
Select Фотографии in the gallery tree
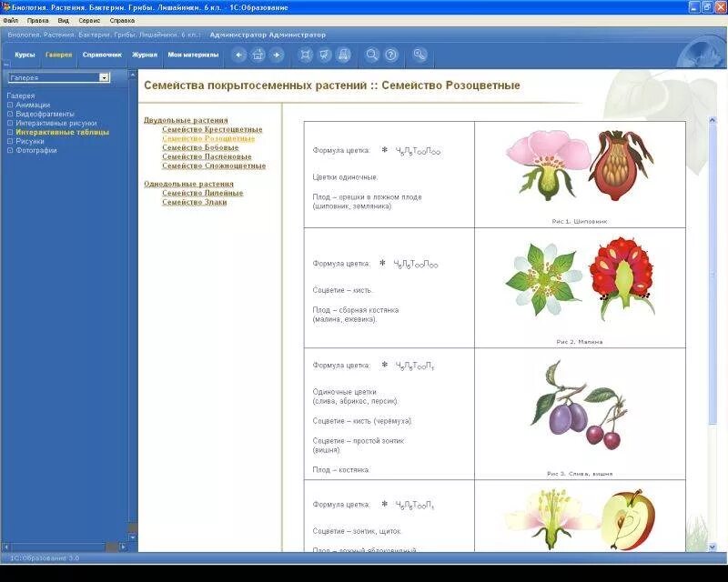pyautogui.click(x=36, y=150)
